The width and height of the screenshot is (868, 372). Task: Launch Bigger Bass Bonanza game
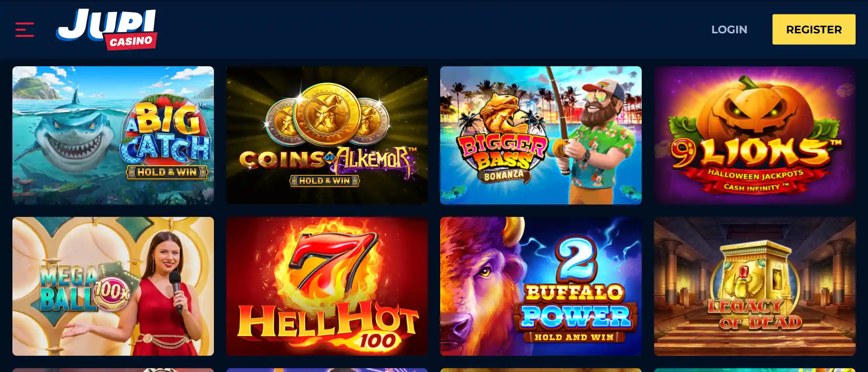[541, 135]
